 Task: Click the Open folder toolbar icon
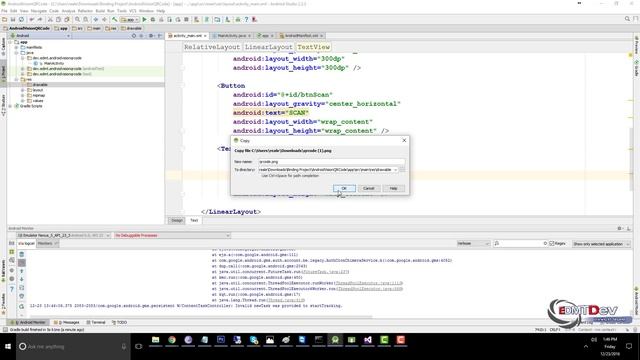pyautogui.click(x=4, y=19)
